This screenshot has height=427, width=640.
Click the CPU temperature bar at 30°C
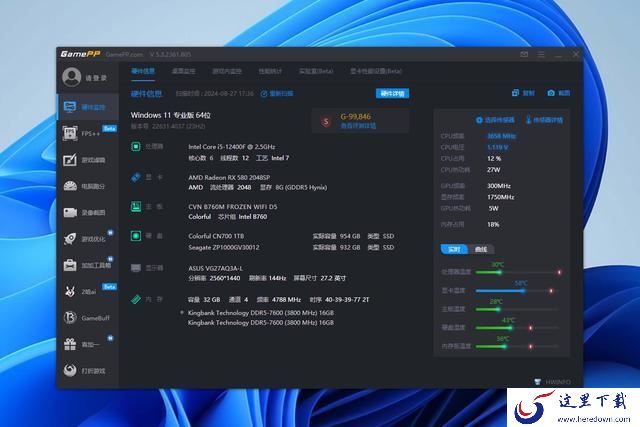click(518, 272)
